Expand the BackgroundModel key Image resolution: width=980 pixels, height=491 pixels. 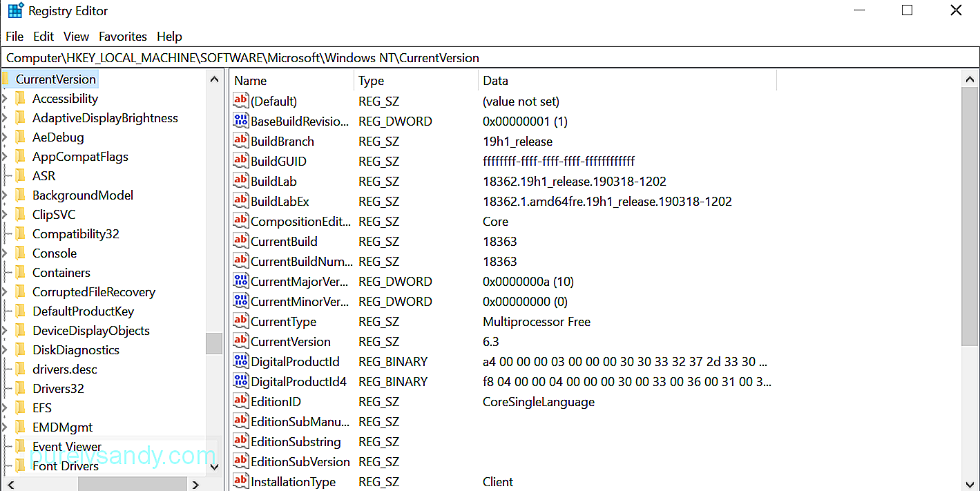(x=5, y=195)
